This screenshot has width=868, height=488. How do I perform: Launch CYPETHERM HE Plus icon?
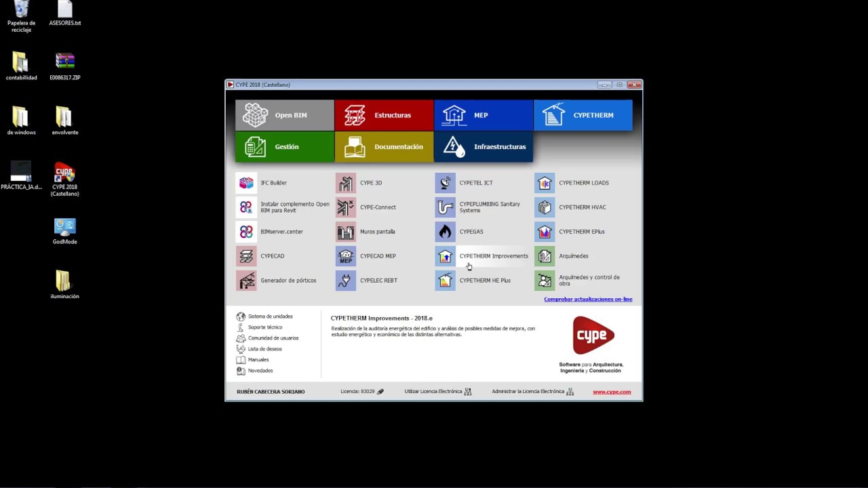[x=446, y=281]
